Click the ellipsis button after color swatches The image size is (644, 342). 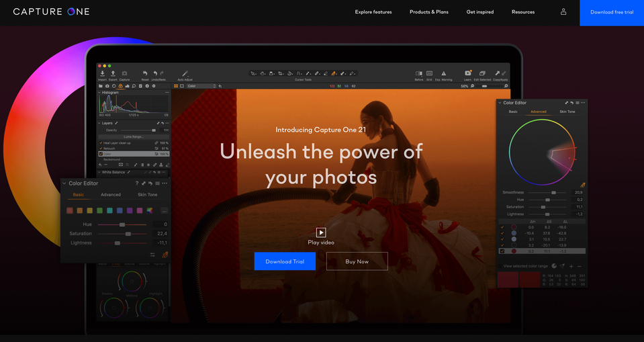[x=165, y=211]
